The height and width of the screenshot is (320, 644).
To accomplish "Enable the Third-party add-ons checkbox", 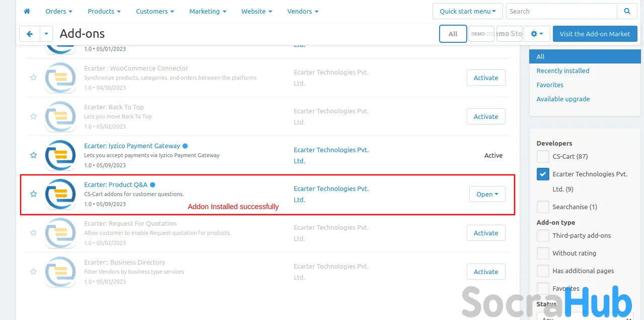I will 543,235.
